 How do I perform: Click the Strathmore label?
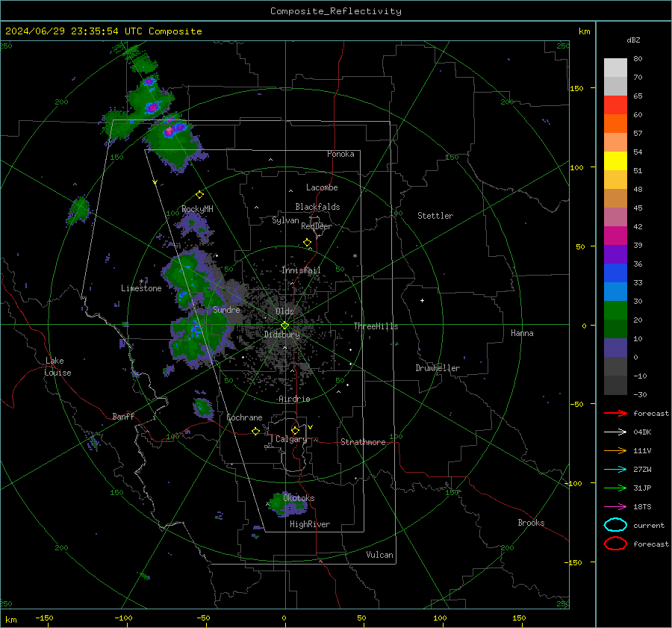363,442
